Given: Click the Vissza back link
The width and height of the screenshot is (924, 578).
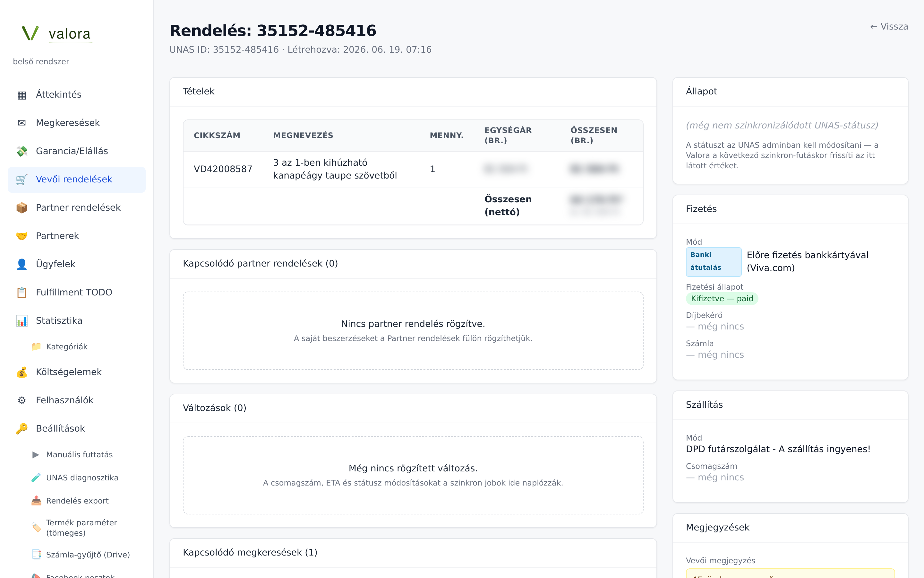Looking at the screenshot, I should (x=889, y=26).
